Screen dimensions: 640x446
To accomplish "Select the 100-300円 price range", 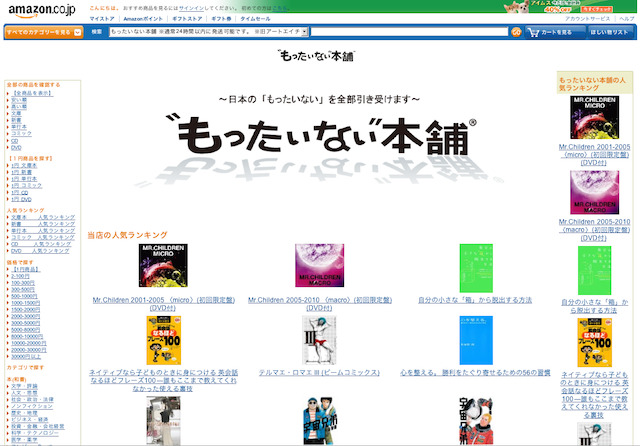I will pos(23,283).
